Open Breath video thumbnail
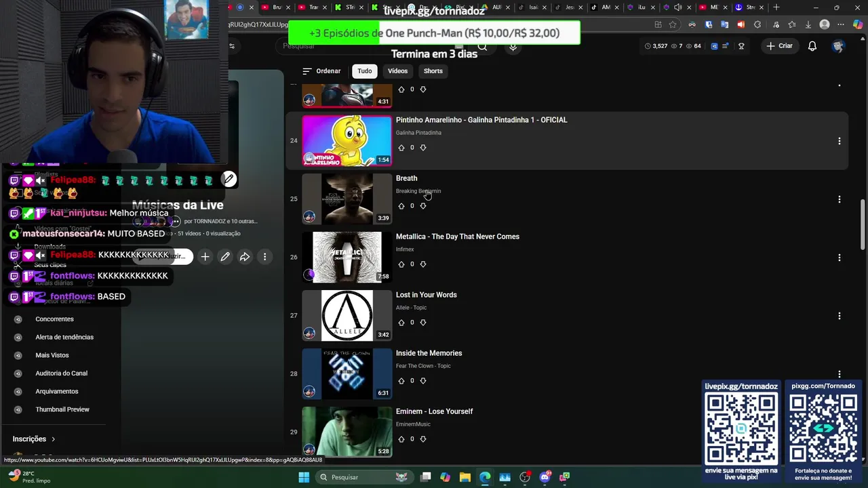Screen dimensions: 868x488 (347, 199)
